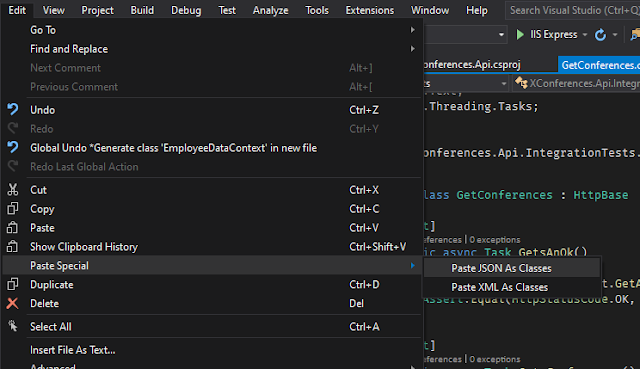Click the class icon beside XConferences.Api.Integr
The width and height of the screenshot is (640, 369).
tap(521, 83)
